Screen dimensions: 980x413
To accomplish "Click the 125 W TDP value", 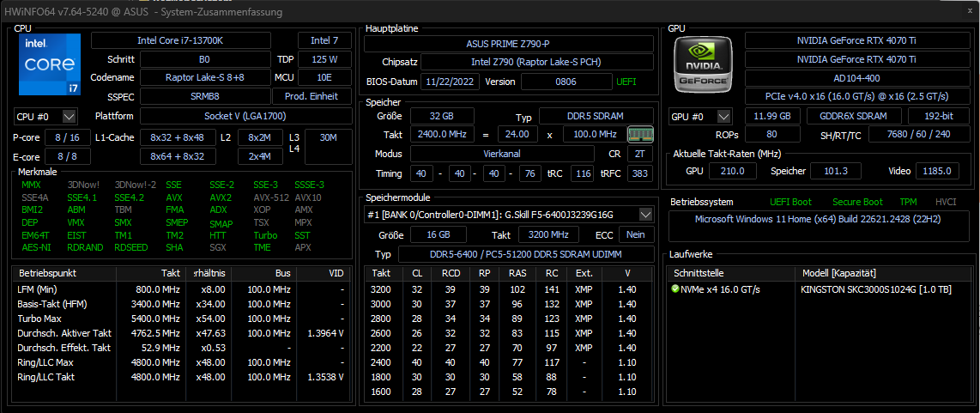I will click(324, 59).
